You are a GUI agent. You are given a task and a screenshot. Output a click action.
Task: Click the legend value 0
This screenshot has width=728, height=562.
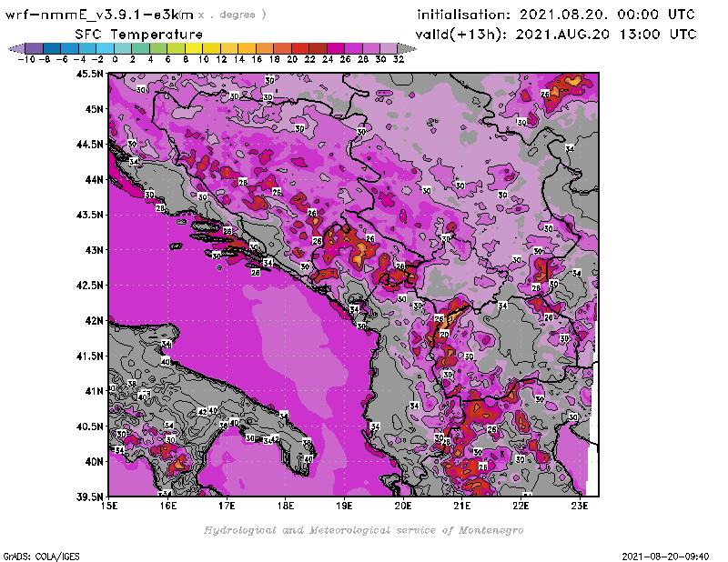tap(115, 60)
